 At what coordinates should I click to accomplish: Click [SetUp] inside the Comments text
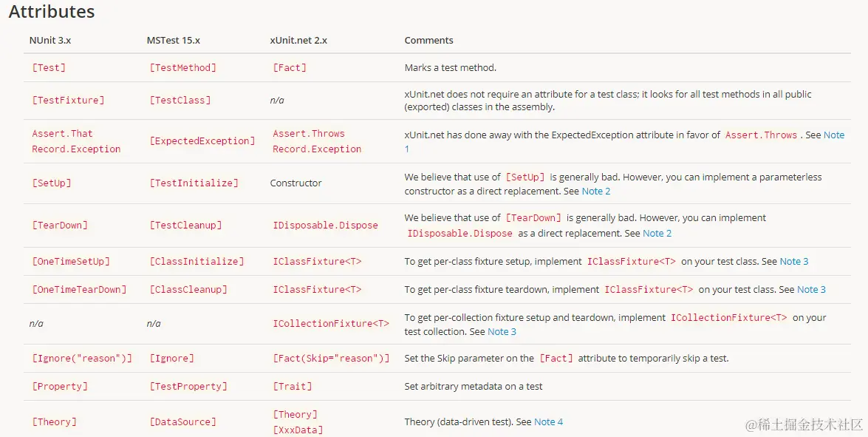click(x=525, y=177)
